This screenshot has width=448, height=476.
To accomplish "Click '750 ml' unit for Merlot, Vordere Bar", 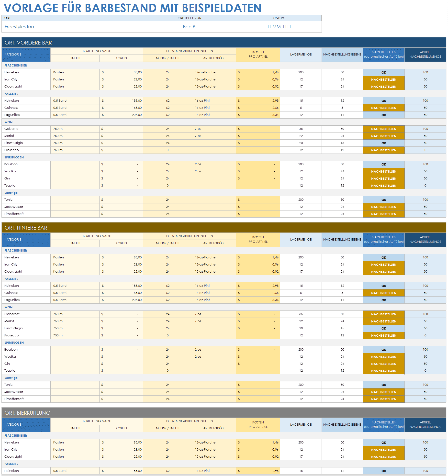I will pyautogui.click(x=75, y=136).
